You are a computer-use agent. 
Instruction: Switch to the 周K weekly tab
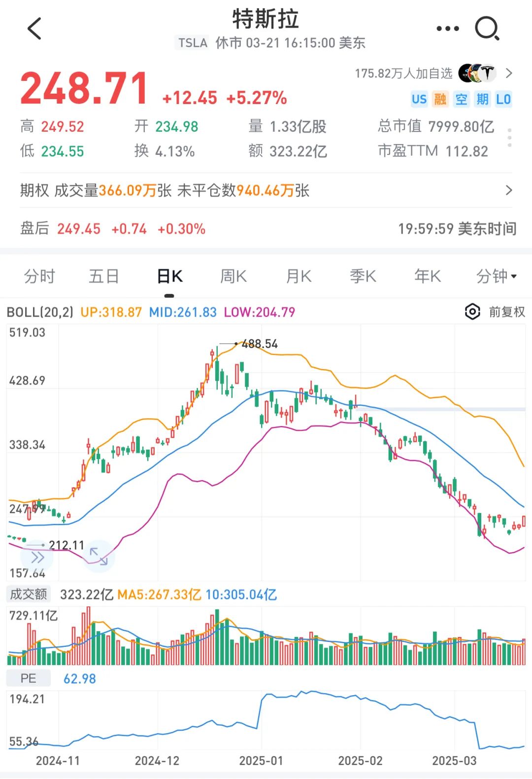coord(233,276)
